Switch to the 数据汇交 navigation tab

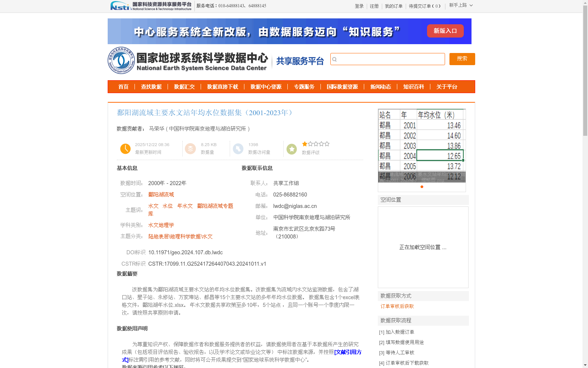(x=185, y=87)
